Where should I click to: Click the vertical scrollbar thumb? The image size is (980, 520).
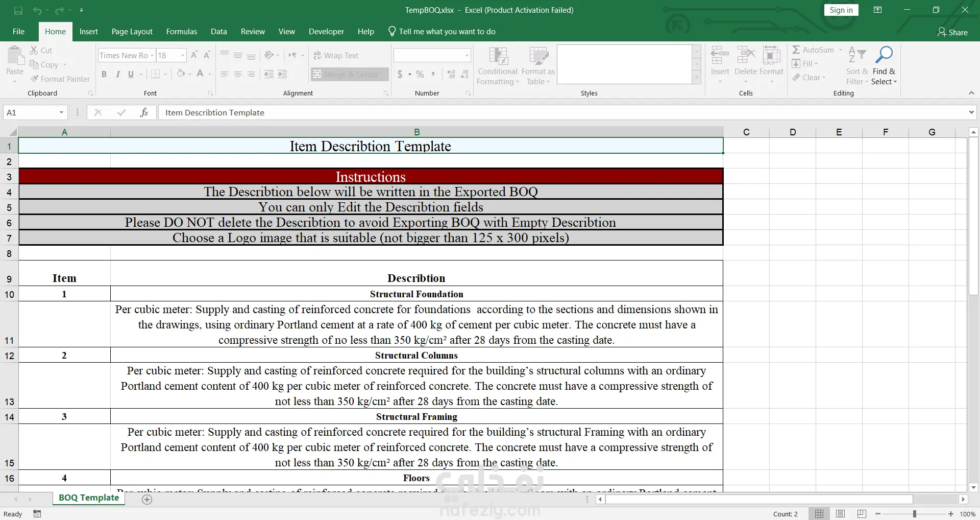[973, 216]
